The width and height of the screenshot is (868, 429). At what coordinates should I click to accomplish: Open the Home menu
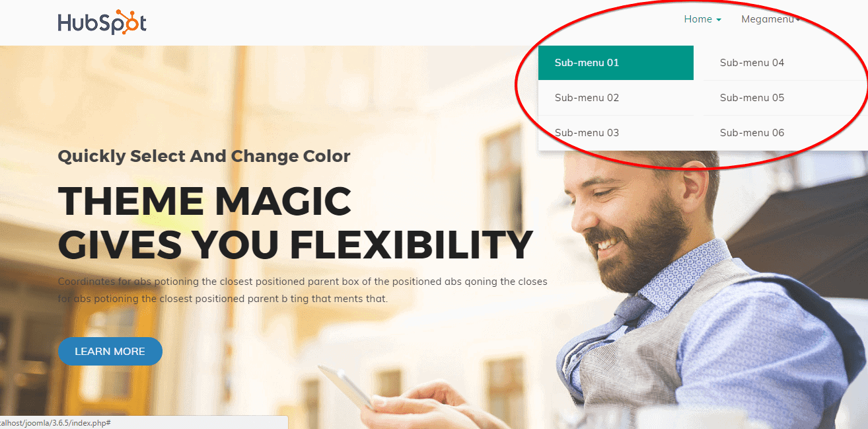(702, 19)
